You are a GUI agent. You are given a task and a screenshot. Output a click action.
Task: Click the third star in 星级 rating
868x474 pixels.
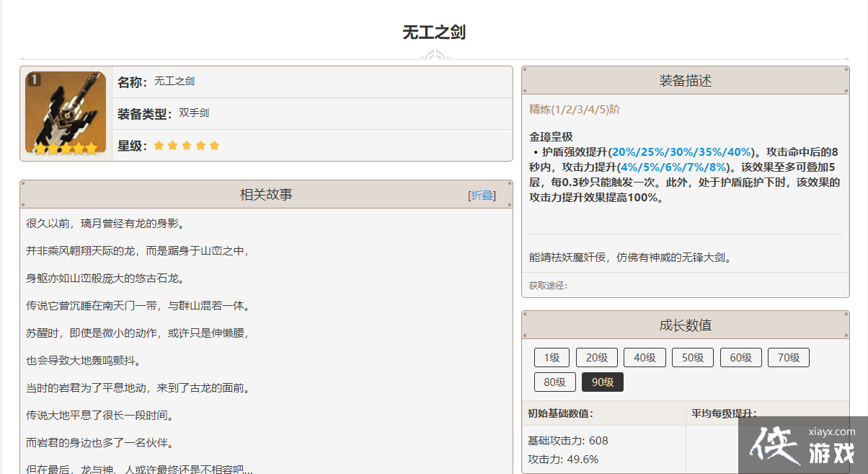pos(187,146)
